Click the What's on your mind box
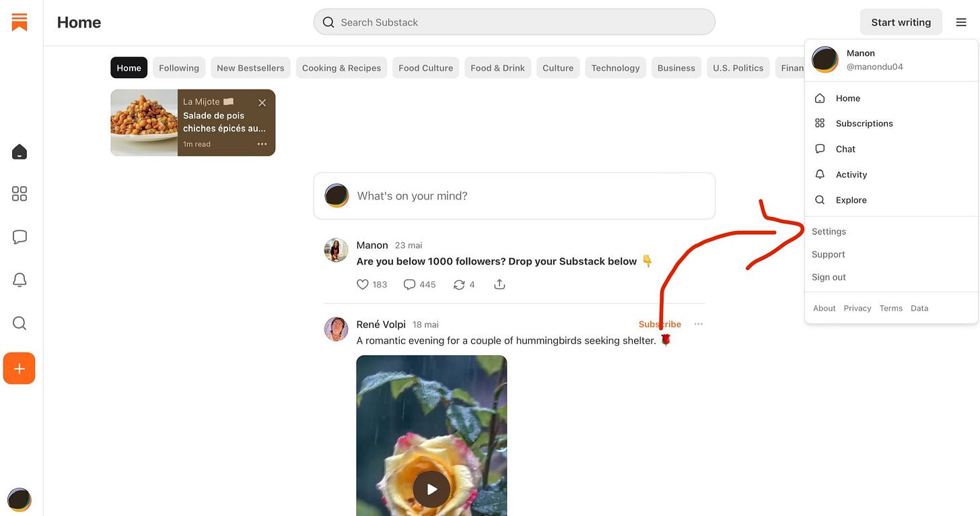The width and height of the screenshot is (980, 516). point(514,196)
